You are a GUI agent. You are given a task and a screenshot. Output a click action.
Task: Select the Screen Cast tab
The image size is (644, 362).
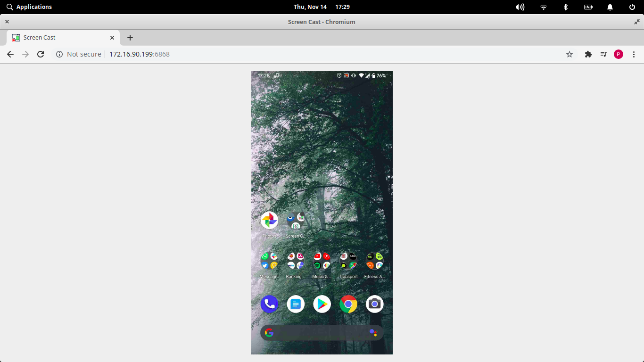(63, 38)
